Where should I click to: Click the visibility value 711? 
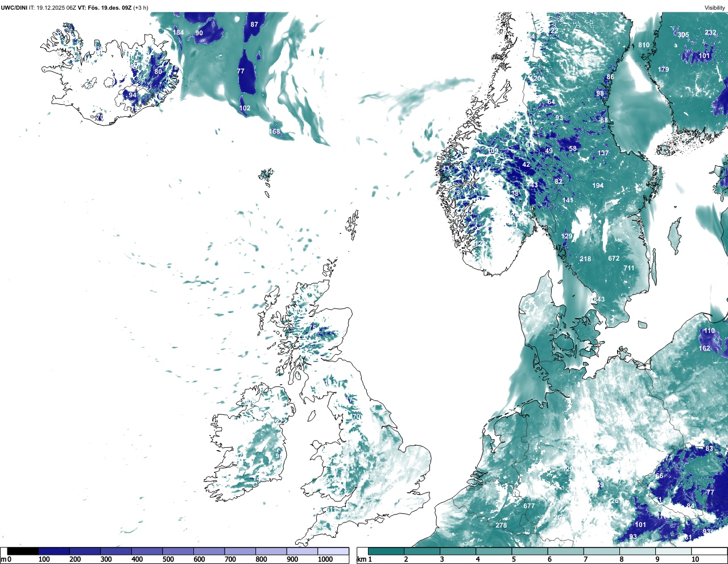coord(628,268)
